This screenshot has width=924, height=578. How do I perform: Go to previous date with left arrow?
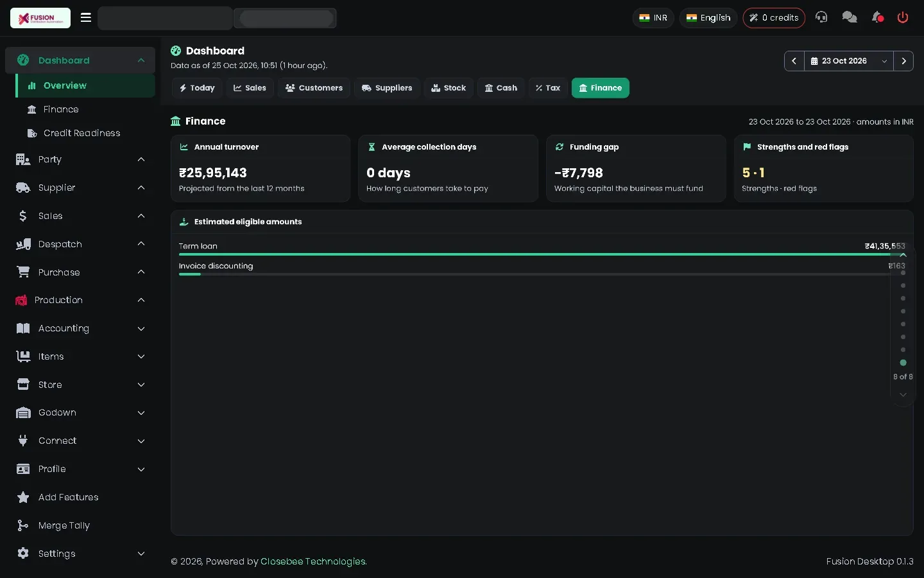point(794,61)
